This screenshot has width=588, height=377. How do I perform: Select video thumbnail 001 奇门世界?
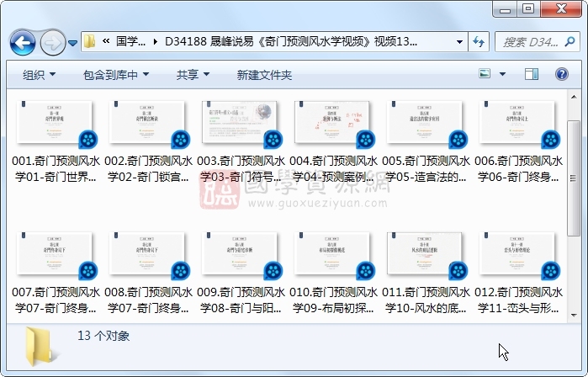coord(55,122)
